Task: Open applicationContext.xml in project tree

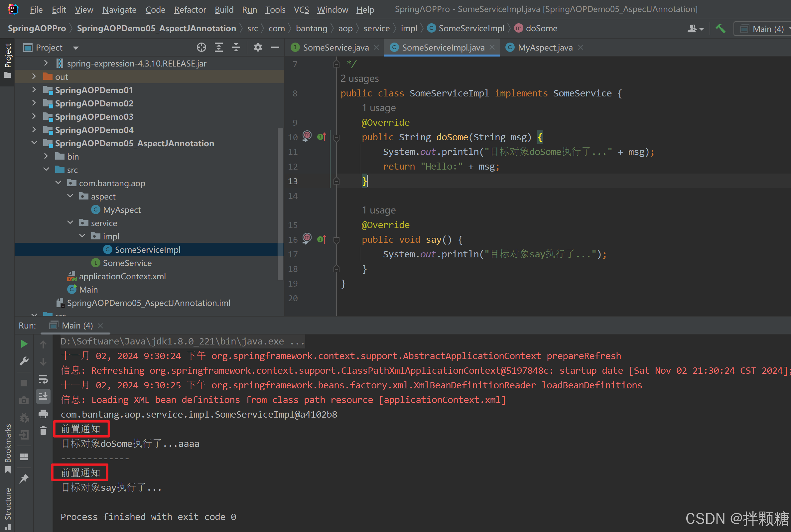Action: (122, 276)
